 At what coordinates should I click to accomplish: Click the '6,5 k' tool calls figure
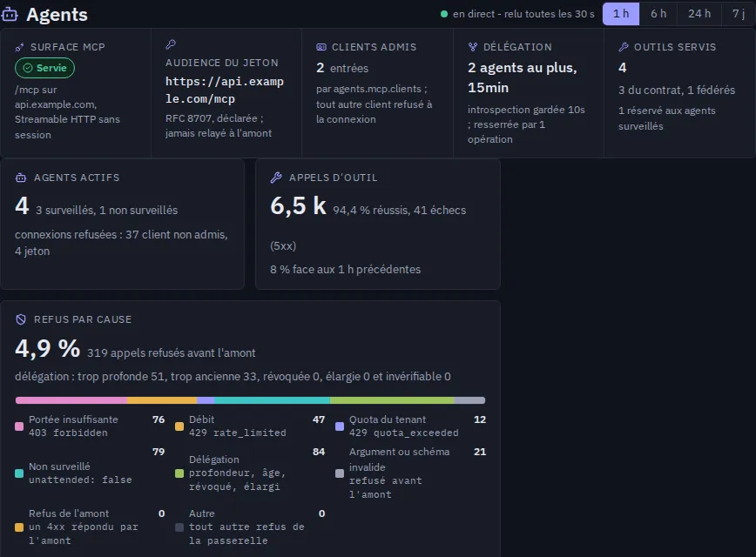(x=299, y=205)
